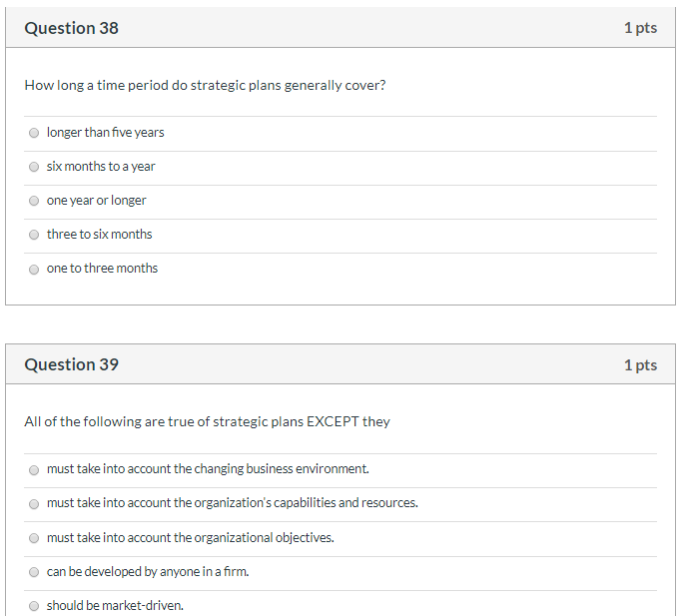Screen dimensions: 686x616
Task: Pick the 'organizational objectives' radio button
Action: coord(34,538)
